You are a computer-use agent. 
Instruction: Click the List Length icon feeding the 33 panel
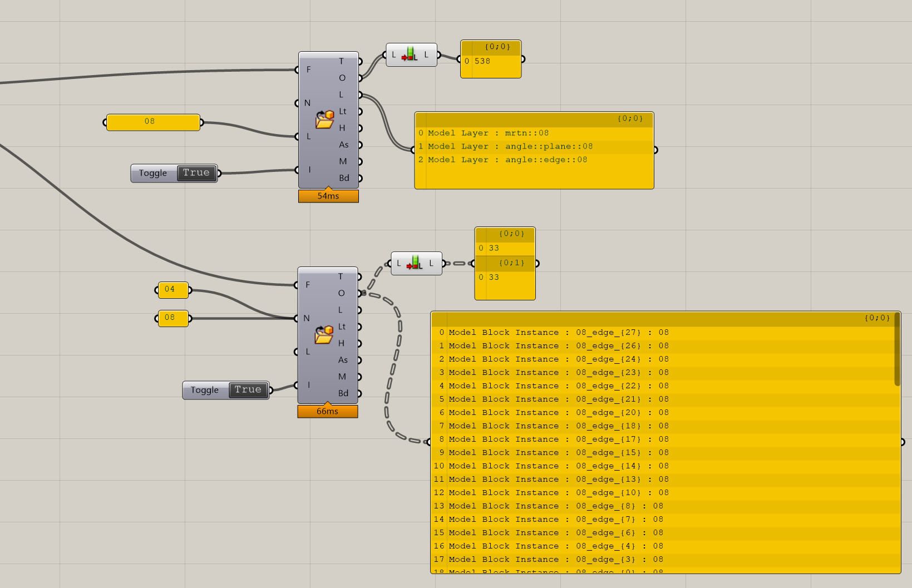coord(415,263)
